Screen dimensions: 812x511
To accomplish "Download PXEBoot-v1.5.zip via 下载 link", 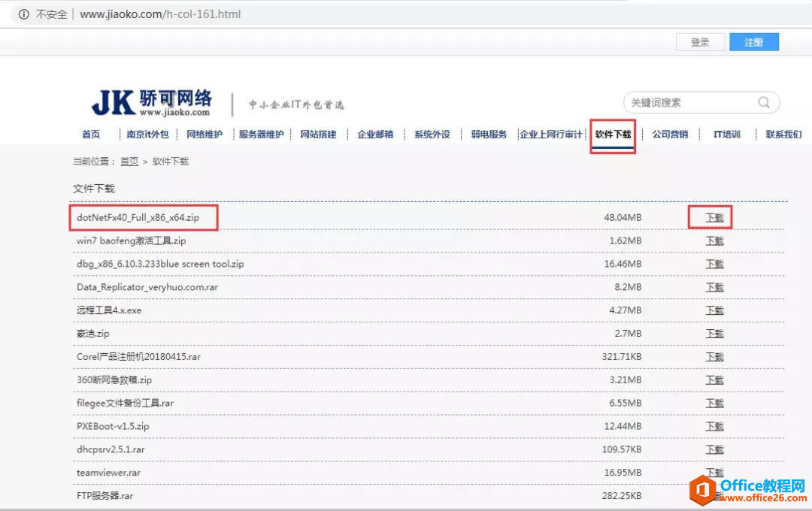I will click(x=715, y=427).
